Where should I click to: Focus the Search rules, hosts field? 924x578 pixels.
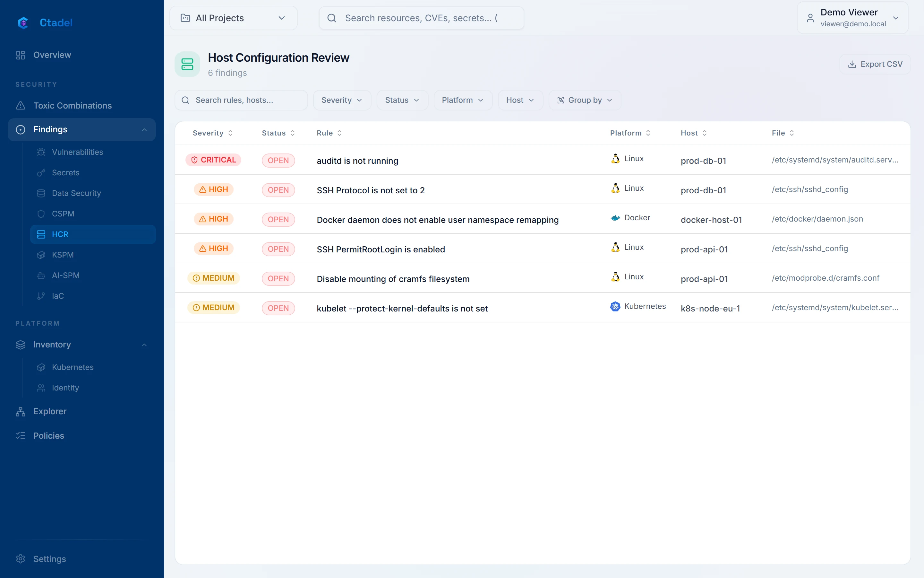pyautogui.click(x=241, y=100)
